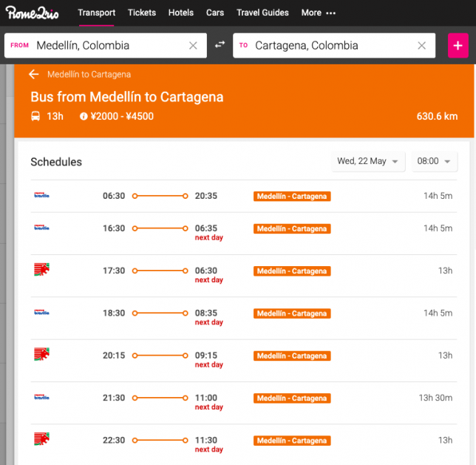This screenshot has width=476, height=465.
Task: Clear the Medellín origin field
Action: point(193,46)
